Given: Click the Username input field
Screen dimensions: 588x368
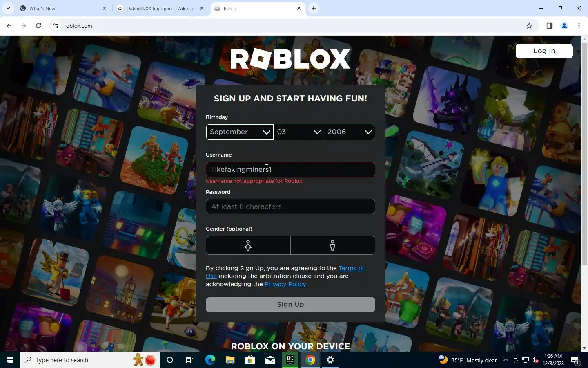Looking at the screenshot, I should point(290,170).
